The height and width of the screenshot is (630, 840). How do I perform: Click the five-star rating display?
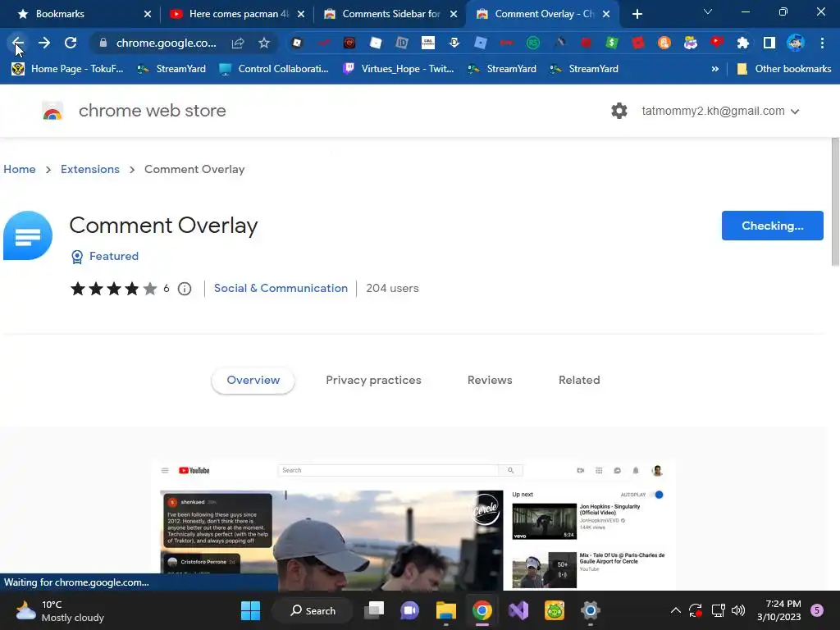coord(113,289)
